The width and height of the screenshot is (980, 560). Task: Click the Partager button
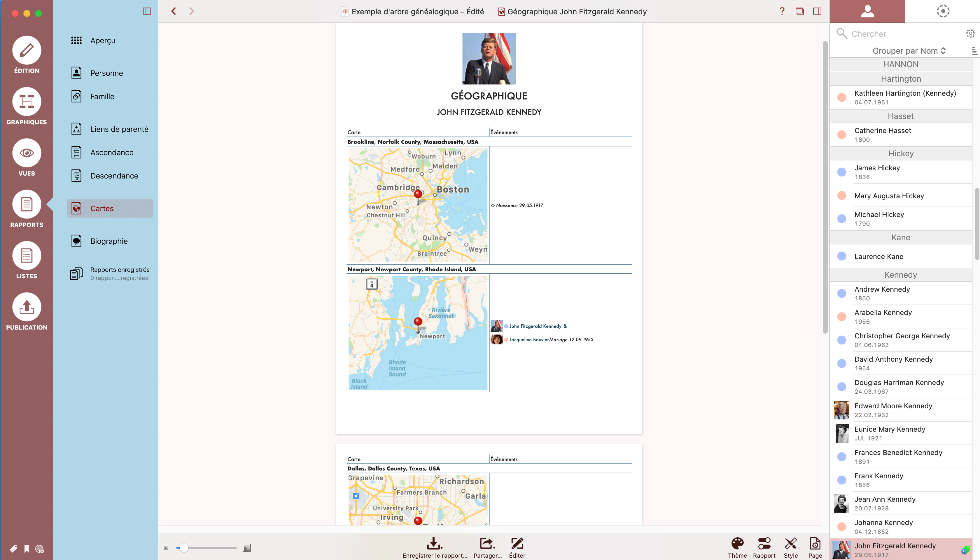(x=487, y=548)
